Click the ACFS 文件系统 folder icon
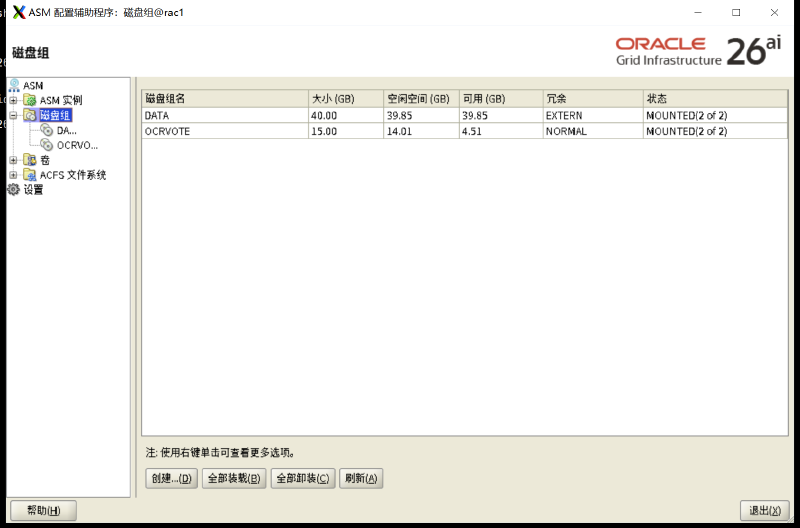The width and height of the screenshot is (800, 528). [x=30, y=174]
